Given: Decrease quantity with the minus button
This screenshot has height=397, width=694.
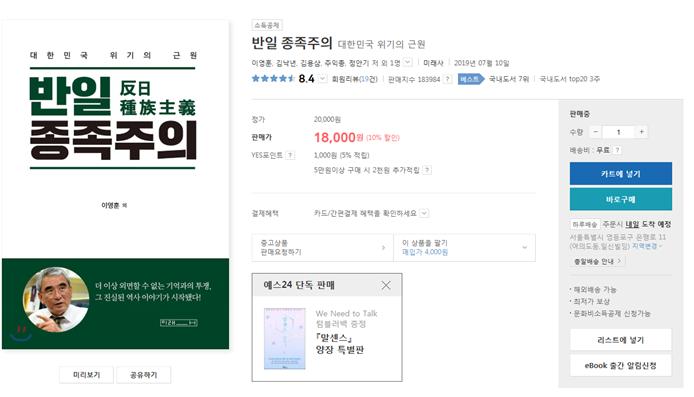Looking at the screenshot, I should pyautogui.click(x=596, y=132).
